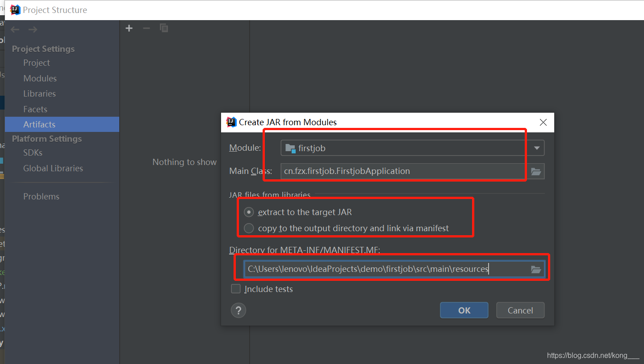The width and height of the screenshot is (644, 364).
Task: Select Artifacts in the sidebar
Action: (x=62, y=124)
